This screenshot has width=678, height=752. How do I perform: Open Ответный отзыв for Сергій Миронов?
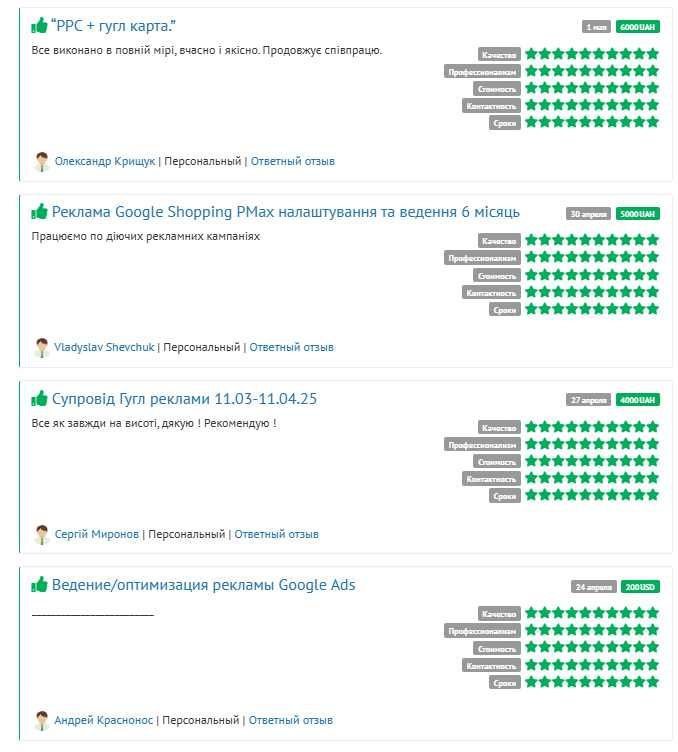276,534
